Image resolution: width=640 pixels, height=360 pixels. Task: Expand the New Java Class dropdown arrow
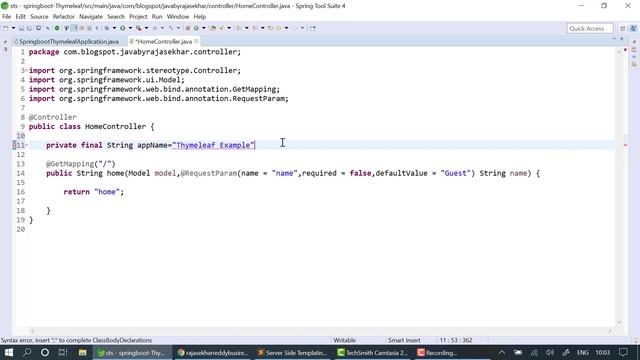pyautogui.click(x=204, y=28)
